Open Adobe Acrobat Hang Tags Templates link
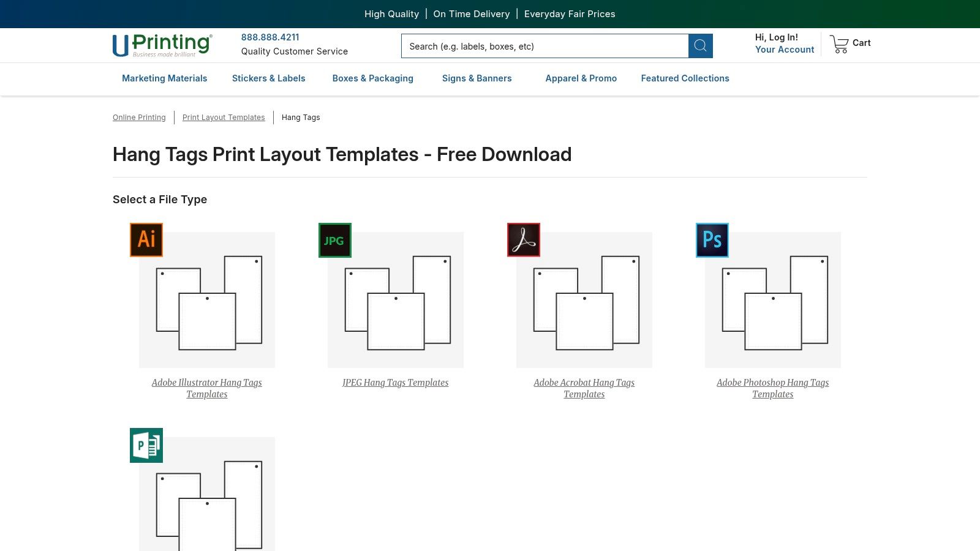This screenshot has width=980, height=551. 584,388
